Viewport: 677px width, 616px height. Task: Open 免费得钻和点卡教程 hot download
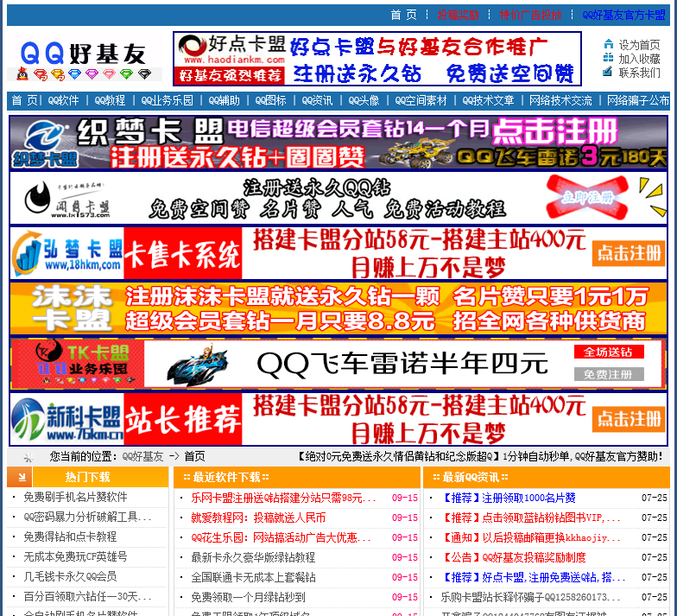70,537
